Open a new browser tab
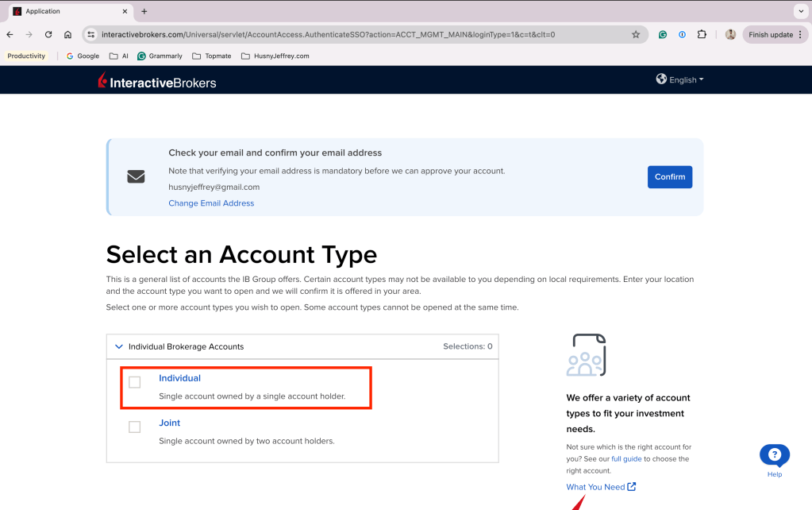 (144, 11)
